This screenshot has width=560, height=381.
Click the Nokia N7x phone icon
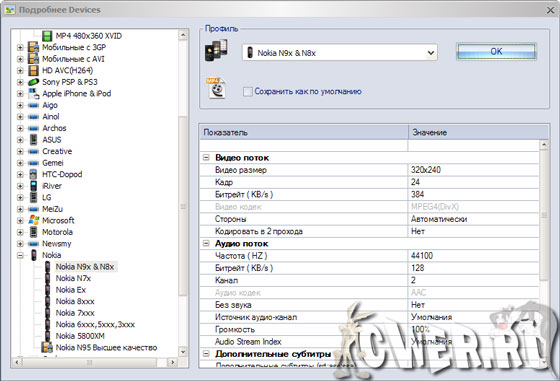click(48, 278)
